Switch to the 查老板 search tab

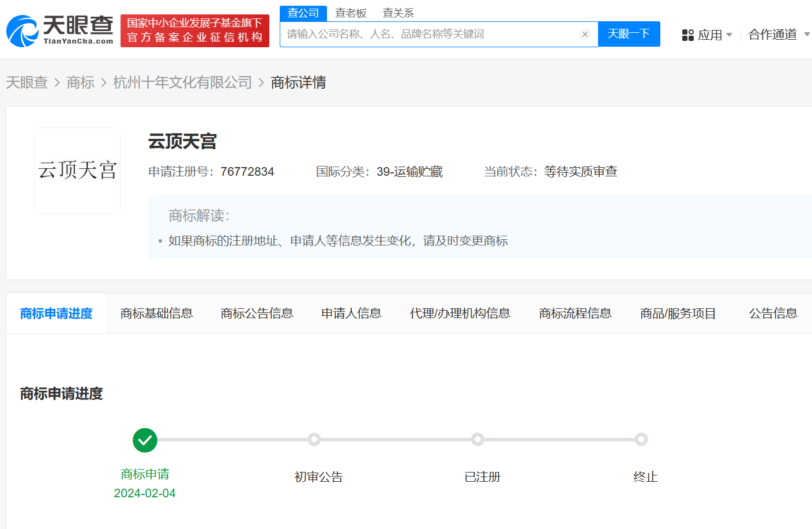coord(351,13)
